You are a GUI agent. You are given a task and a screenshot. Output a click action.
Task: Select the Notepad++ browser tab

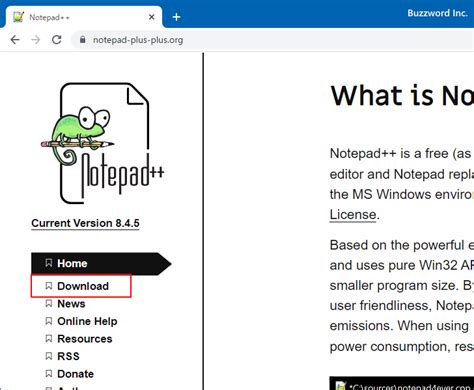click(x=84, y=17)
